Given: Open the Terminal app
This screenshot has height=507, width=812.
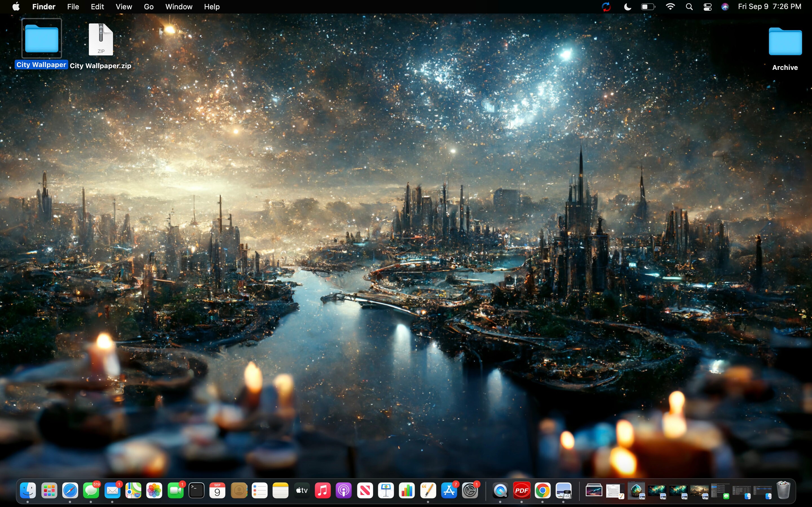Looking at the screenshot, I should (196, 490).
